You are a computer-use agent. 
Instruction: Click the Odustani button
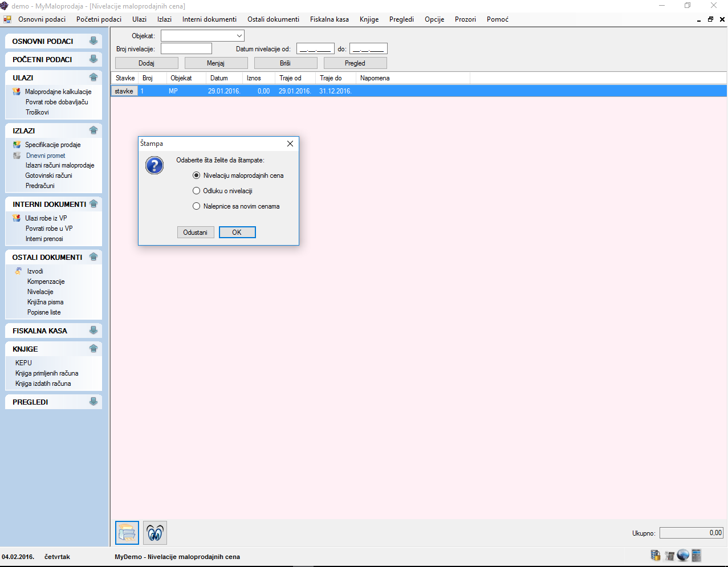click(x=196, y=232)
